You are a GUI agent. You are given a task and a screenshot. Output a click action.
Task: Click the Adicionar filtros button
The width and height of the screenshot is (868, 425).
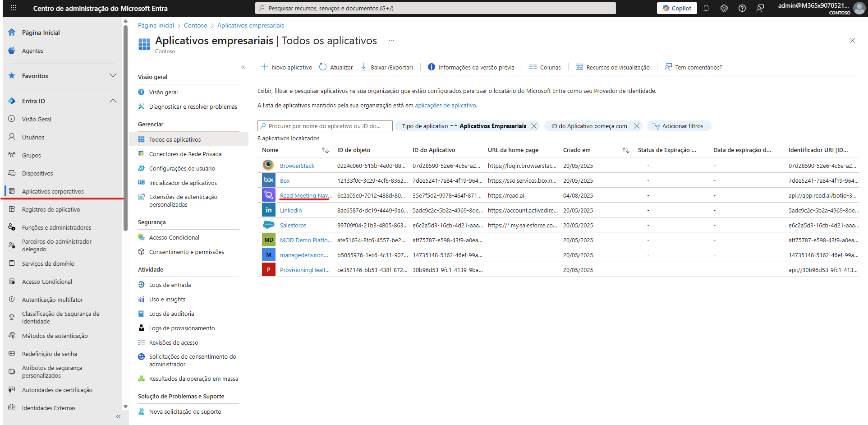(x=679, y=126)
